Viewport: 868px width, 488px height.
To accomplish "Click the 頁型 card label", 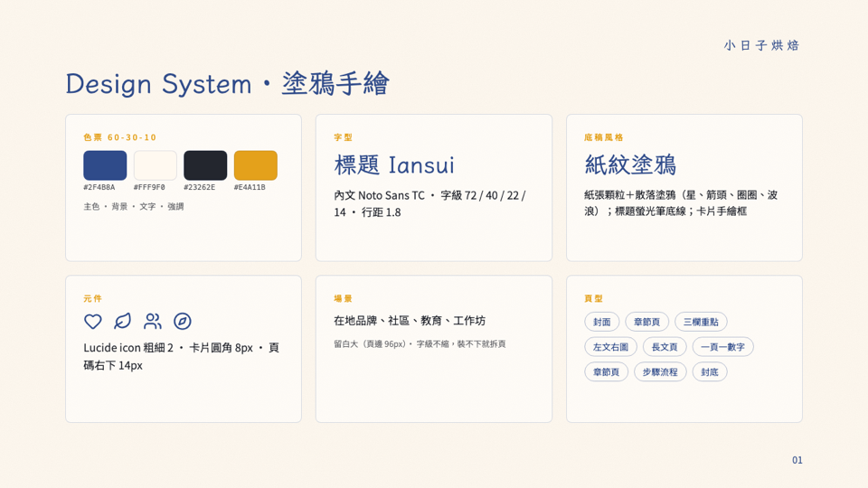I will pos(593,298).
